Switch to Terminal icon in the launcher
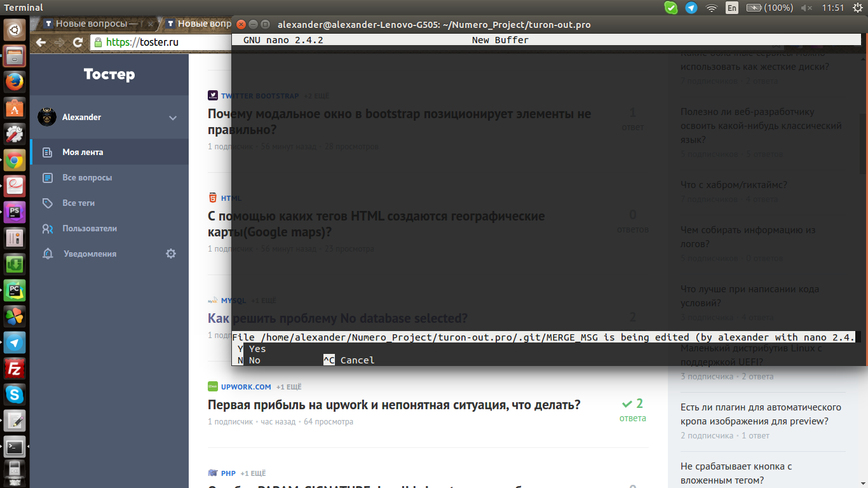This screenshot has height=488, width=868. point(15,447)
